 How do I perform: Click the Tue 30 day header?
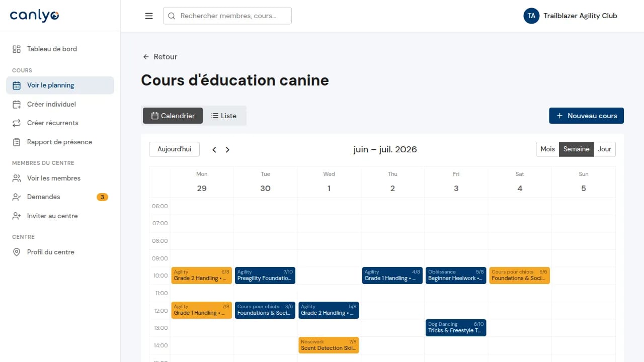(x=265, y=182)
